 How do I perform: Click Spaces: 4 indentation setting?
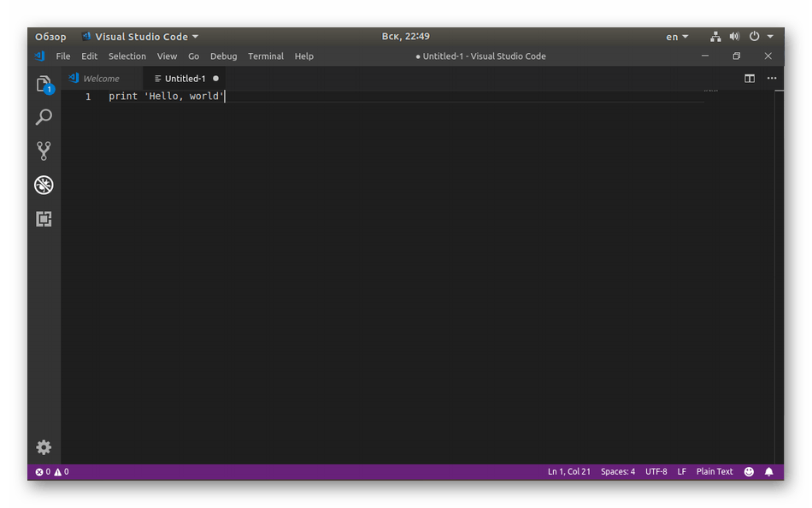coord(617,471)
